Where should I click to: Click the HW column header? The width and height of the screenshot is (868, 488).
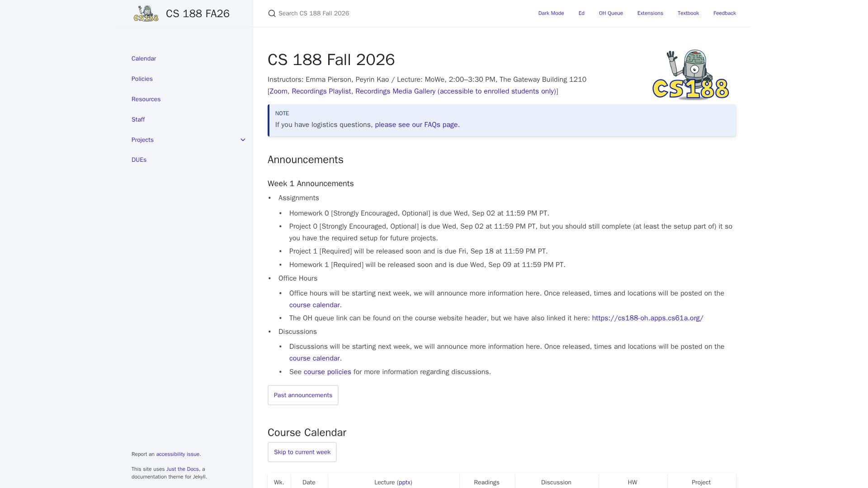pos(632,483)
